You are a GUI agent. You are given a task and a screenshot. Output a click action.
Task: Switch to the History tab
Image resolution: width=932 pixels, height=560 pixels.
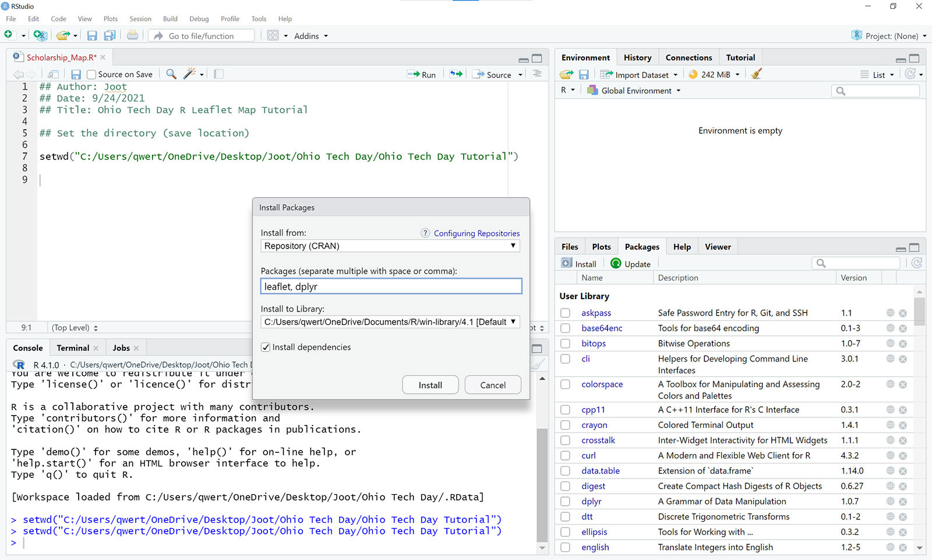click(637, 58)
